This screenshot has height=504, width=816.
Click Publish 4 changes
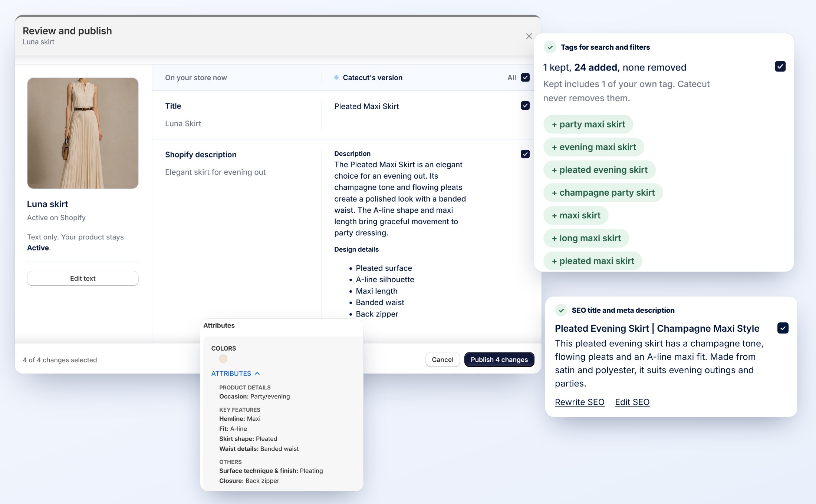499,359
